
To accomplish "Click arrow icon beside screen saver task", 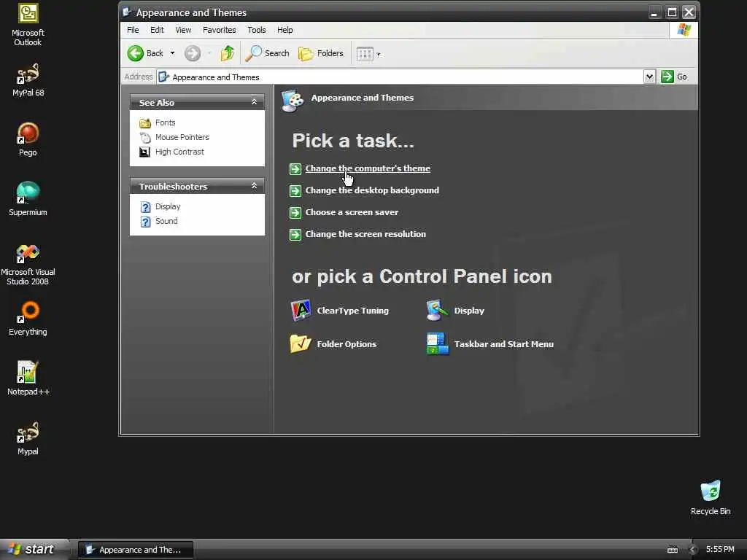I will (x=295, y=213).
